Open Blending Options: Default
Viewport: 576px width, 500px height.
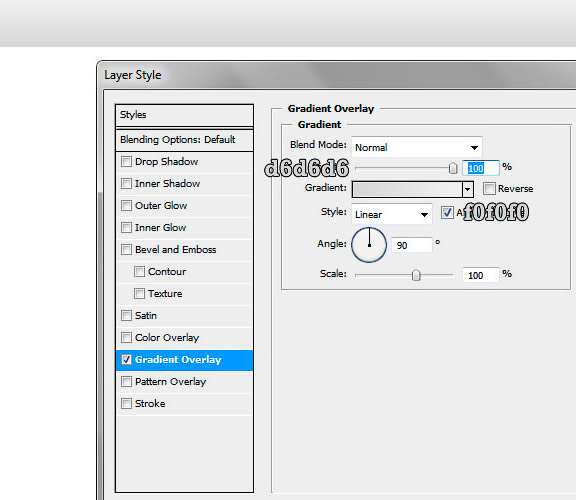click(184, 140)
